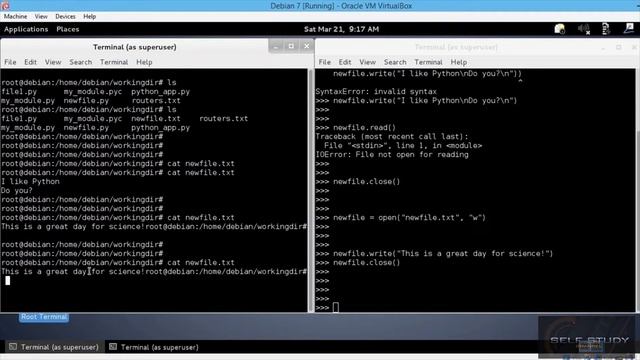Viewport: 640px width, 360px height.
Task: Open the Edit menu in left terminal
Action: (x=30, y=62)
